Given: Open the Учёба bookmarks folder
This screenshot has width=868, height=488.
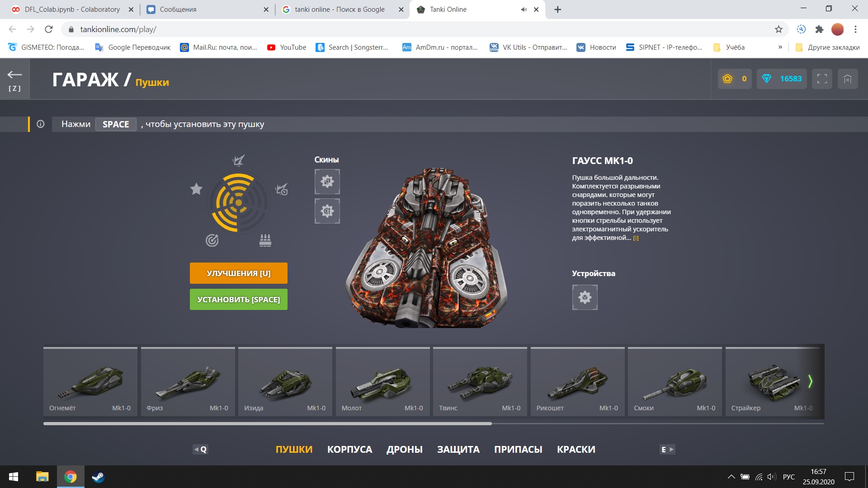Looking at the screenshot, I should click(729, 47).
